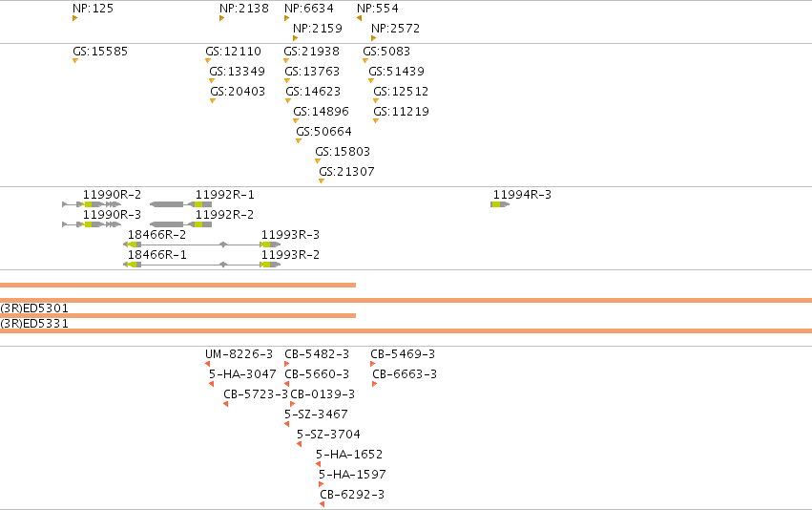The width and height of the screenshot is (812, 510).
Task: Click the NP:6634 insertion label
Action: [x=308, y=9]
